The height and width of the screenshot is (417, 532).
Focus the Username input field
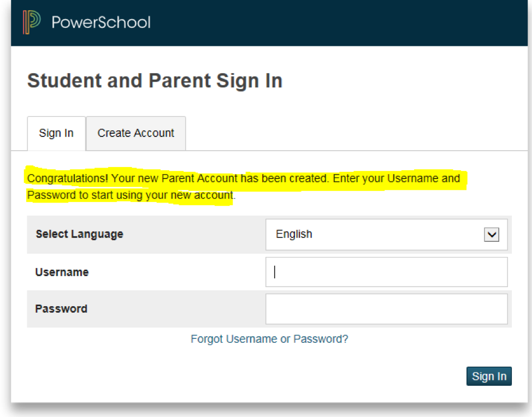(x=386, y=272)
